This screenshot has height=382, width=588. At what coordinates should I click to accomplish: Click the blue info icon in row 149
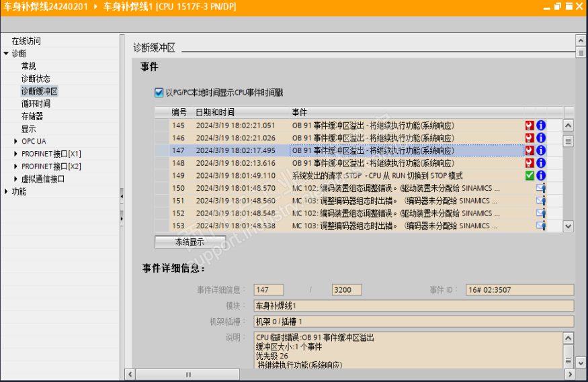coord(541,176)
